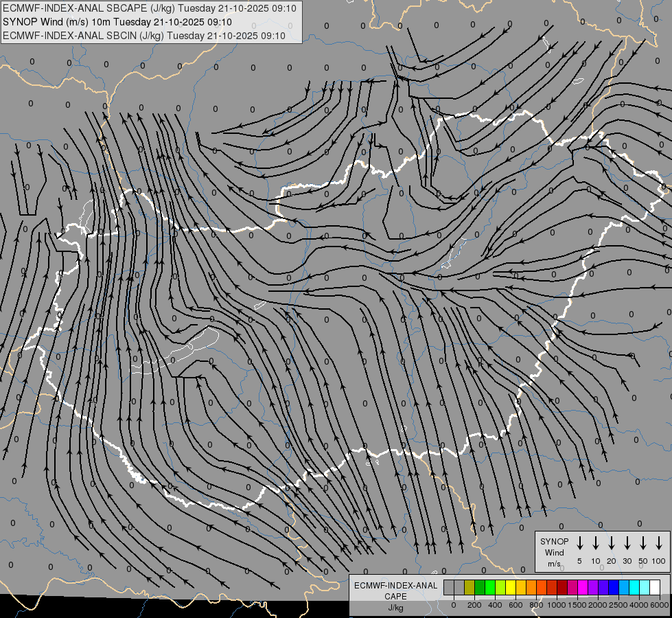Pick the white CAPE legend swatch

(654, 587)
